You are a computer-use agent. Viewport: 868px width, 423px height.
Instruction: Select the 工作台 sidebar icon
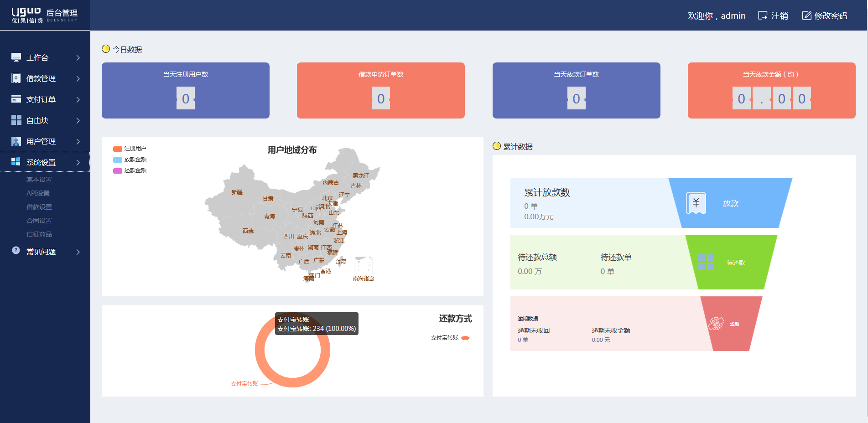pos(16,57)
